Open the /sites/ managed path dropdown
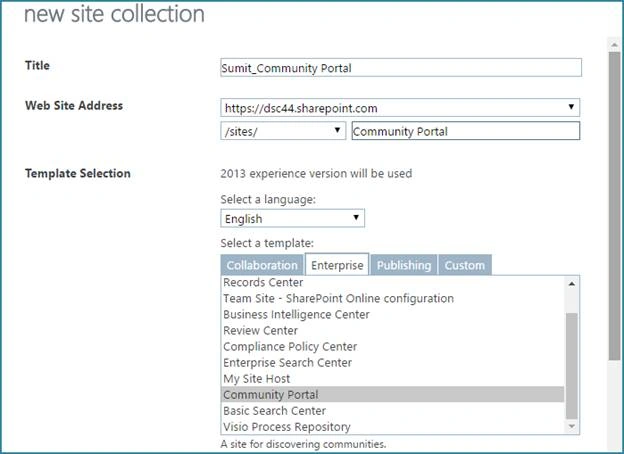 [283, 131]
